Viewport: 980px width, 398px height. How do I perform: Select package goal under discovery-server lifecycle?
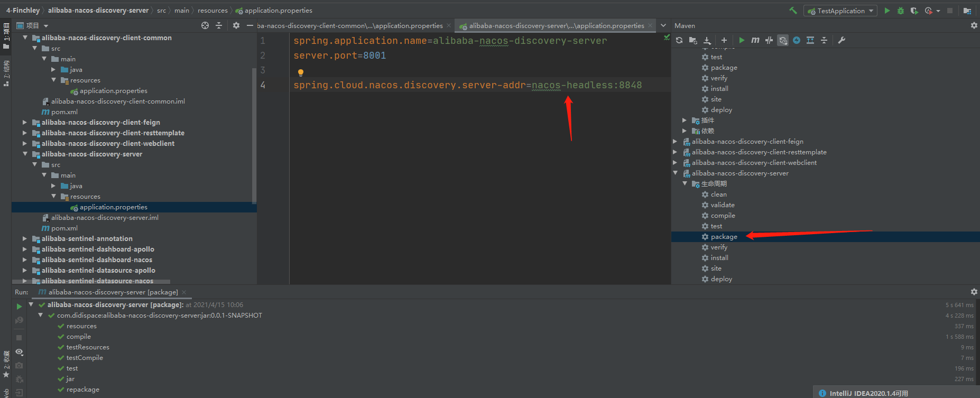tap(724, 237)
